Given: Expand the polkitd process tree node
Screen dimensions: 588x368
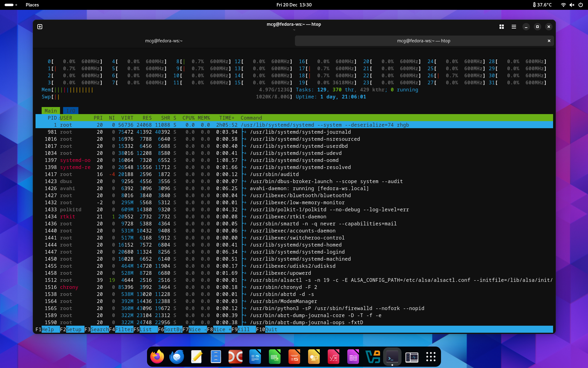Looking at the screenshot, I should (245, 210).
